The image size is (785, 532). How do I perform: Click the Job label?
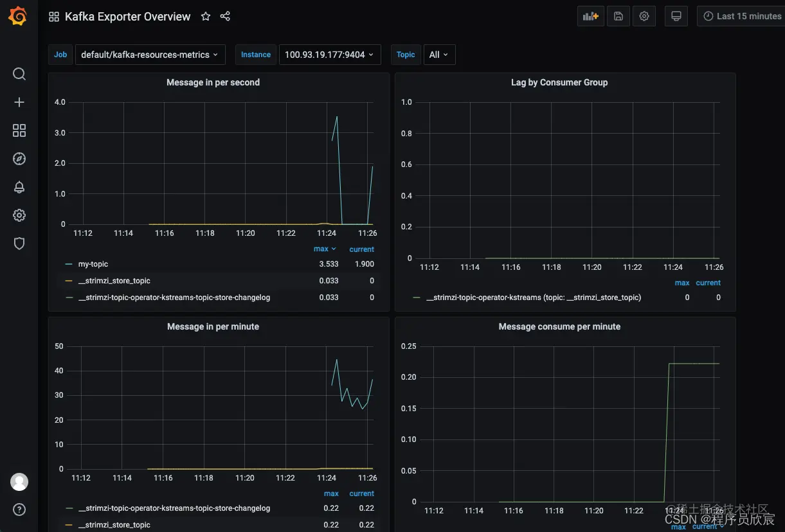click(60, 55)
